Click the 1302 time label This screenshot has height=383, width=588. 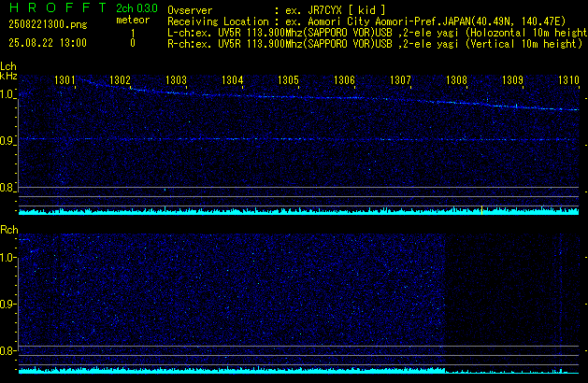tap(120, 80)
